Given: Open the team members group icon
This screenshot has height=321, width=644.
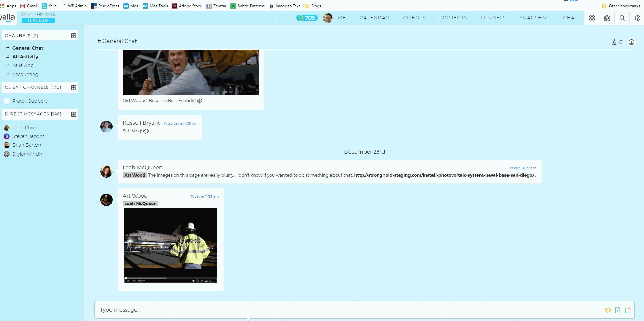Looking at the screenshot, I should click(x=607, y=18).
